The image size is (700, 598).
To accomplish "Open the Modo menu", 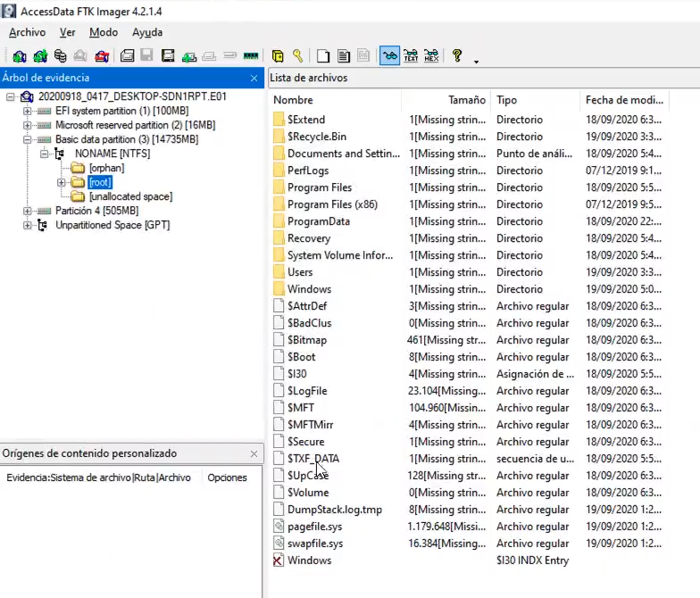I will (x=104, y=32).
